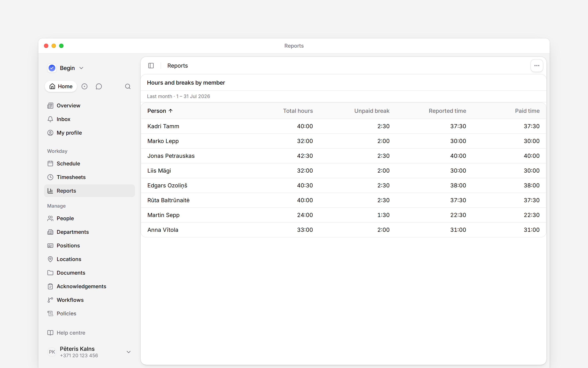
Task: Click the date range 'Last month · 1 – 31 Jul 2026'
Action: [x=178, y=96]
